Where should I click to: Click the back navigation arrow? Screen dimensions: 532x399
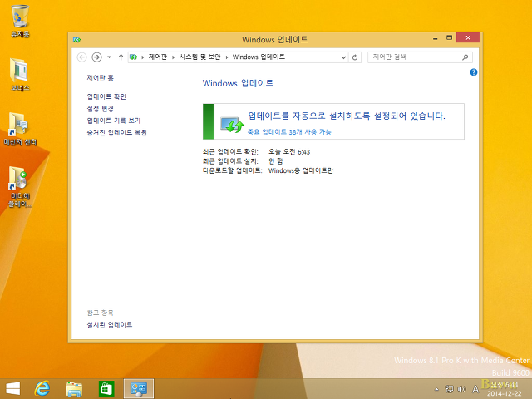[x=81, y=57]
